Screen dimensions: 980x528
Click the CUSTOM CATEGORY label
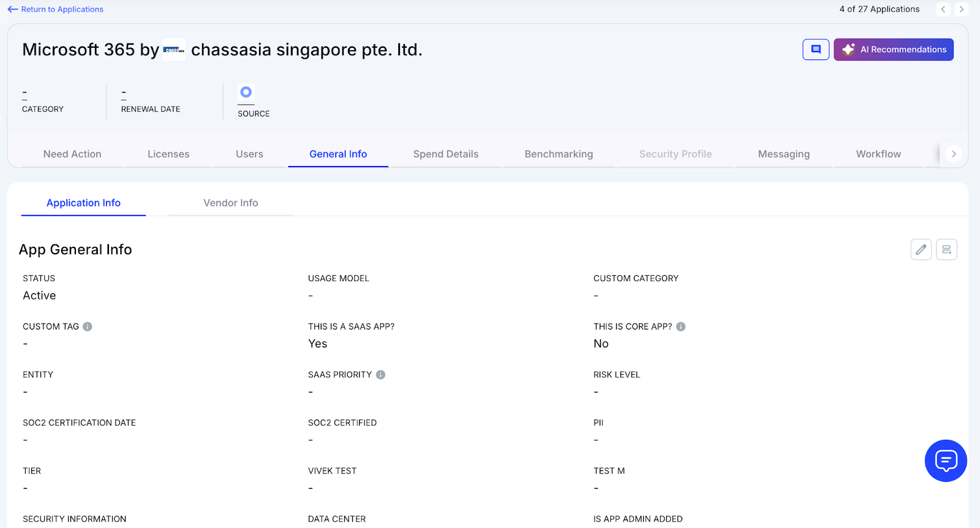[x=636, y=278]
